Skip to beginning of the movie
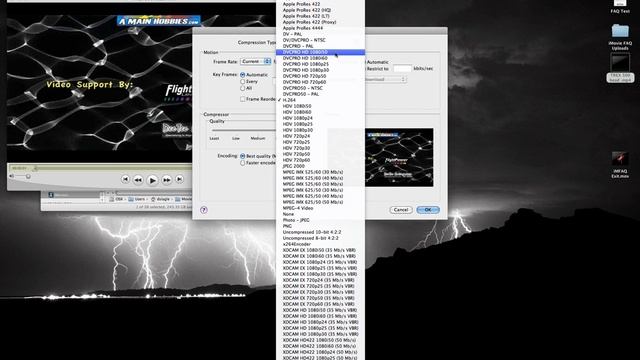Viewport: 640px width, 360px height. (125, 179)
